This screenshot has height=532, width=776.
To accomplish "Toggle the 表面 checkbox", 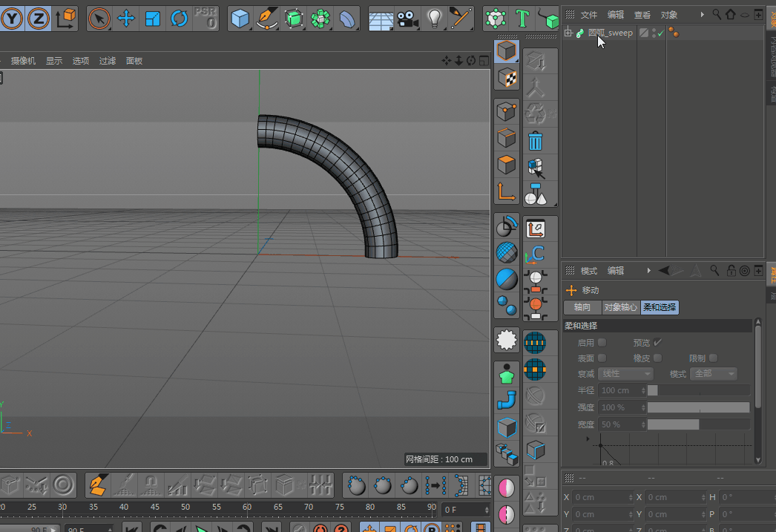I will 602,358.
